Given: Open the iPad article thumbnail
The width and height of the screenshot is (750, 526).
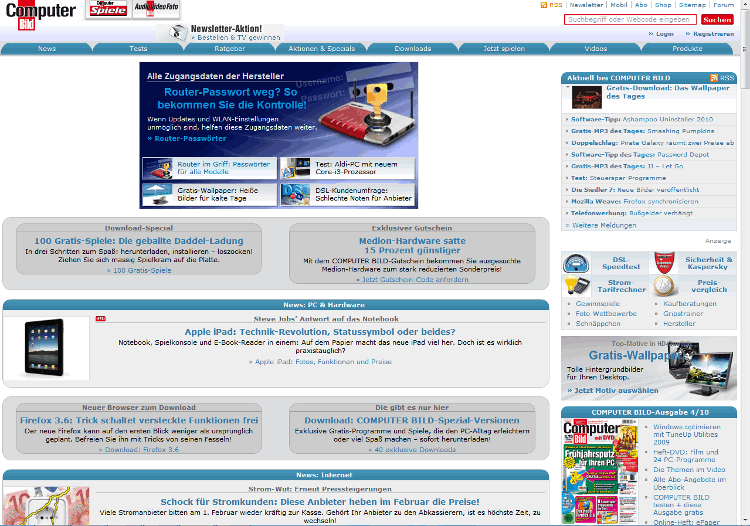Looking at the screenshot, I should click(46, 348).
